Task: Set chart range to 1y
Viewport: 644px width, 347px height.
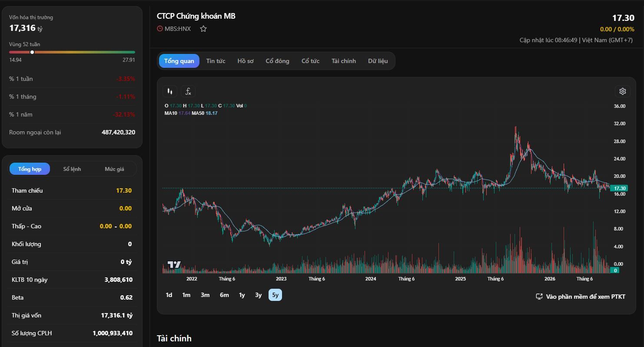Action: pyautogui.click(x=242, y=295)
